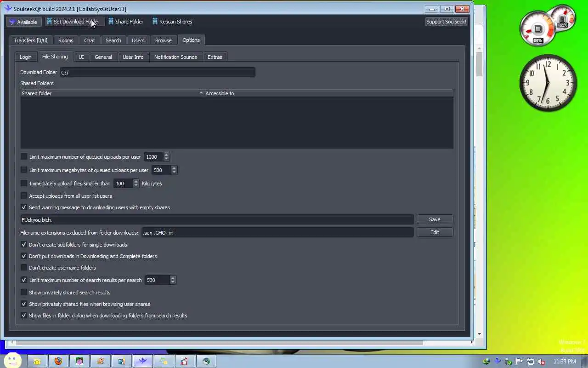
Task: Uncheck Show privately shared files when browsing
Action: pos(24,304)
